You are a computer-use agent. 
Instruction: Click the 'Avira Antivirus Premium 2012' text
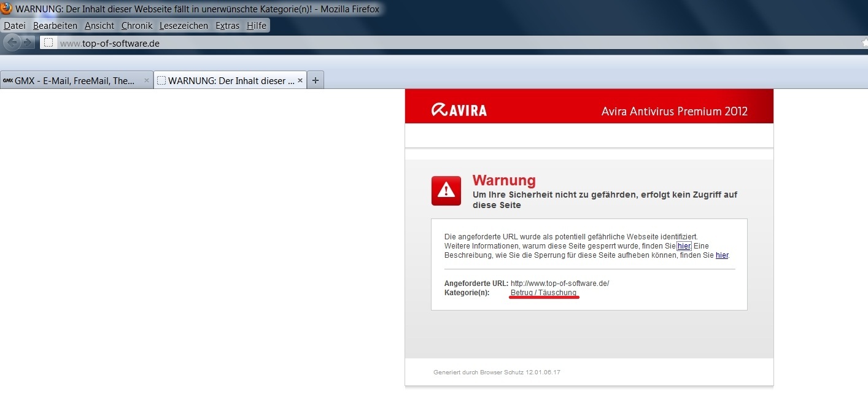coord(674,111)
